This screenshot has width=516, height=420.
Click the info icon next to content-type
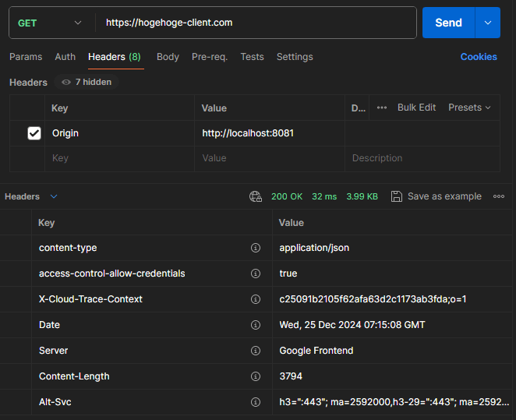pyautogui.click(x=256, y=248)
